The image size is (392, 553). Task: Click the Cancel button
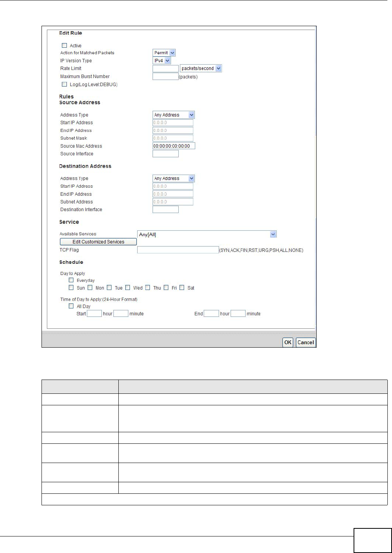(x=306, y=342)
